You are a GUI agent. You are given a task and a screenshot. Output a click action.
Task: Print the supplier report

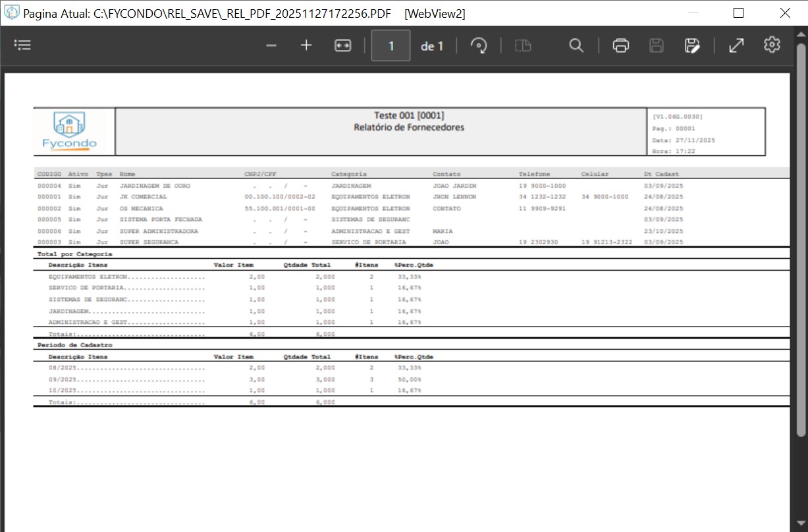click(x=620, y=45)
